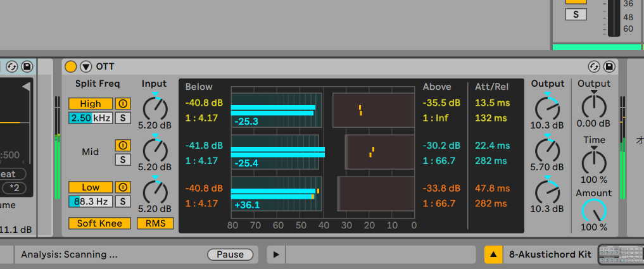Click Low band Below ratio 1 : 4.17
Screen dimensions: 644x269
coord(201,203)
